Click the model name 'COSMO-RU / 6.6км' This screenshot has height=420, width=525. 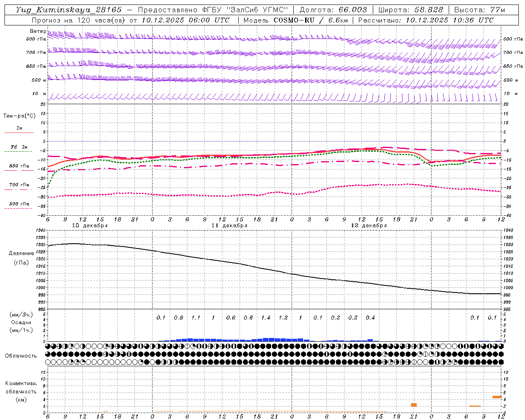click(x=310, y=20)
